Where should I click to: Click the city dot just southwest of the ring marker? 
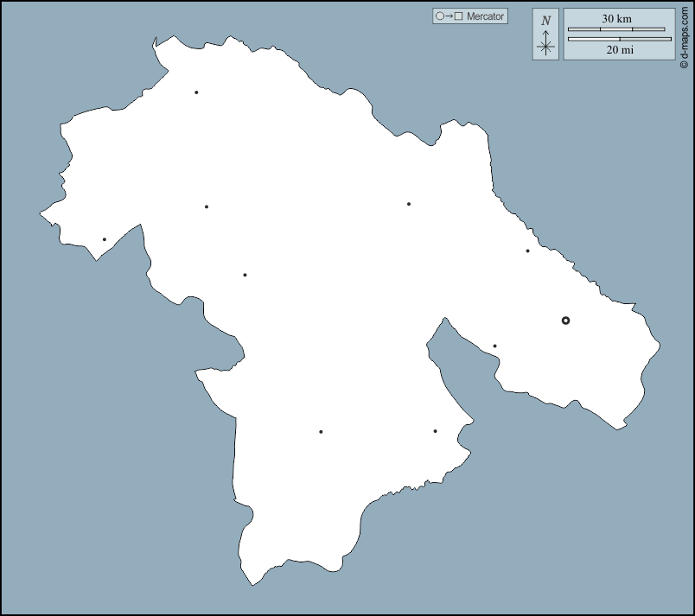point(494,346)
